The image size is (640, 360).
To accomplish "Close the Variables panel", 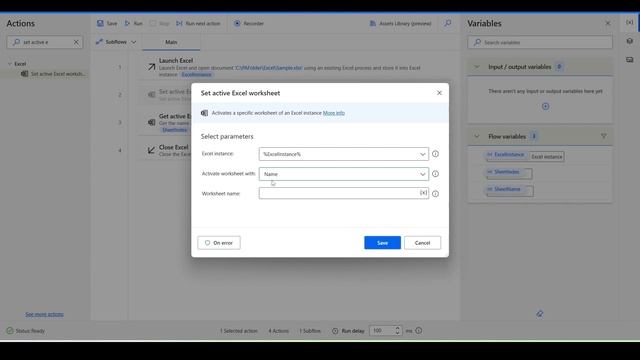I will (x=608, y=23).
